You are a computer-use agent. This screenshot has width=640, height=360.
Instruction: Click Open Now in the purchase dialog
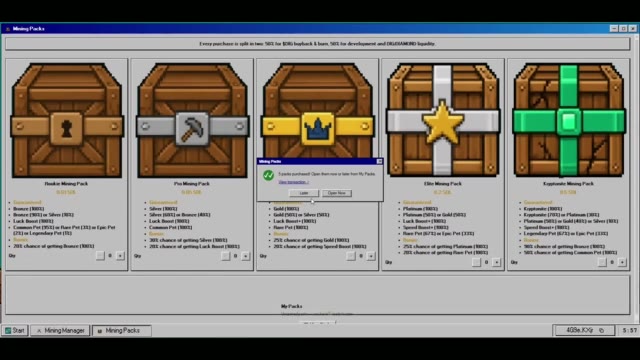(x=337, y=193)
